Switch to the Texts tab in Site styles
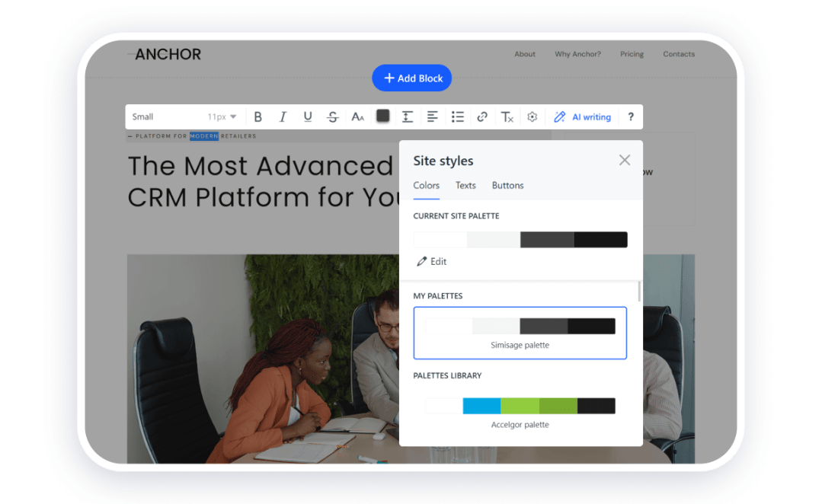This screenshot has height=504, width=822. pyautogui.click(x=465, y=185)
